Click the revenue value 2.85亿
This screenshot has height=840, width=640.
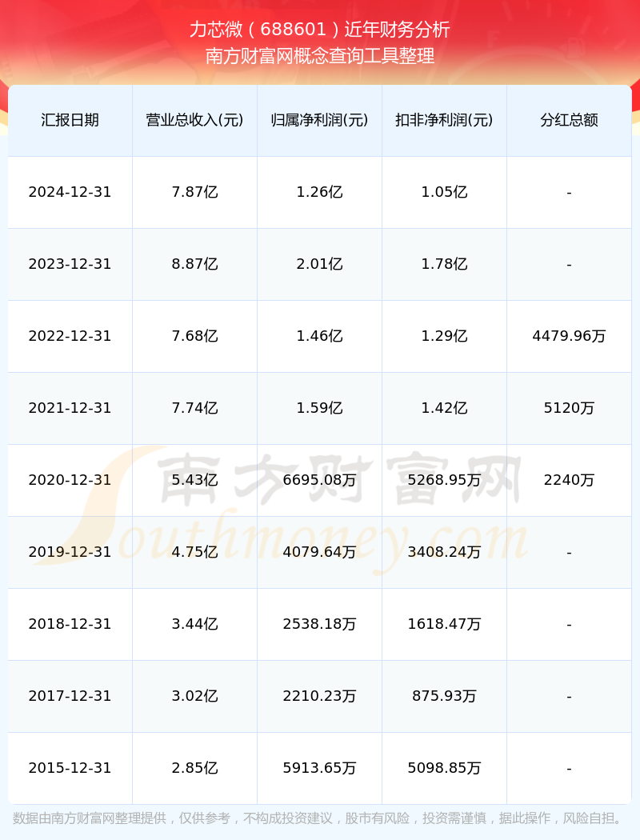195,768
